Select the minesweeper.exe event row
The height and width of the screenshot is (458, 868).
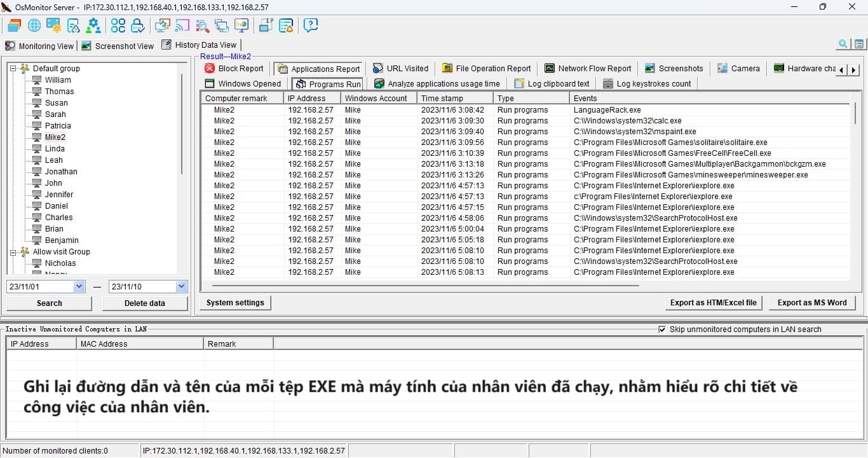(x=526, y=175)
